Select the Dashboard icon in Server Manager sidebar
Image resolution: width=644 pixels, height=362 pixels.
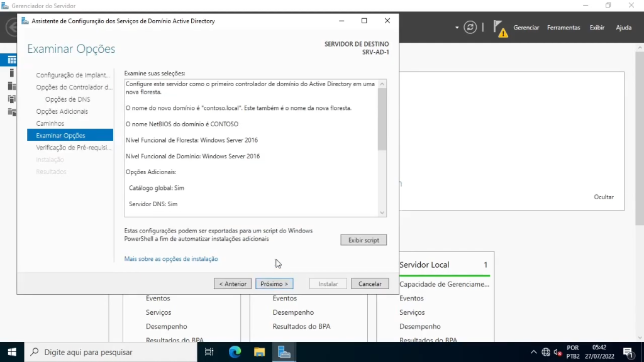pos(12,60)
